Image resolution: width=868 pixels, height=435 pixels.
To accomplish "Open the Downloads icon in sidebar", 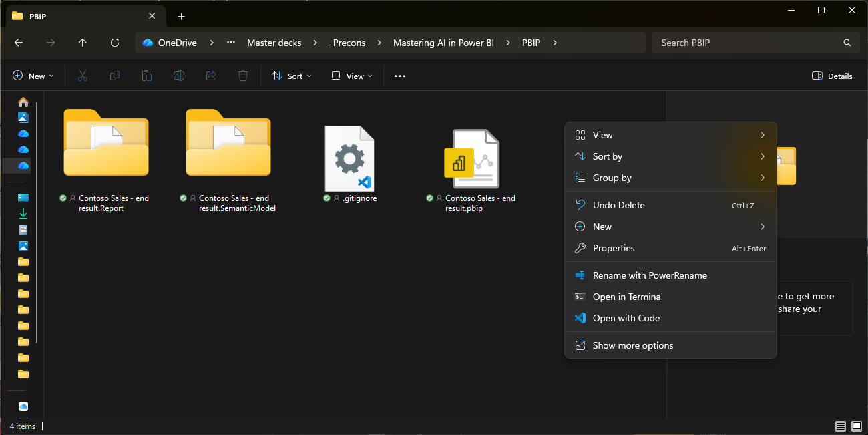I will click(23, 214).
